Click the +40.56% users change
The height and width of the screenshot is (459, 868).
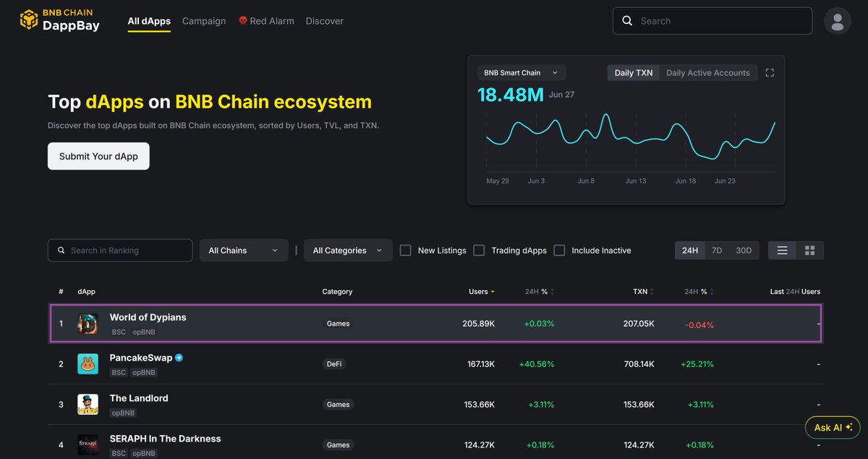click(537, 364)
